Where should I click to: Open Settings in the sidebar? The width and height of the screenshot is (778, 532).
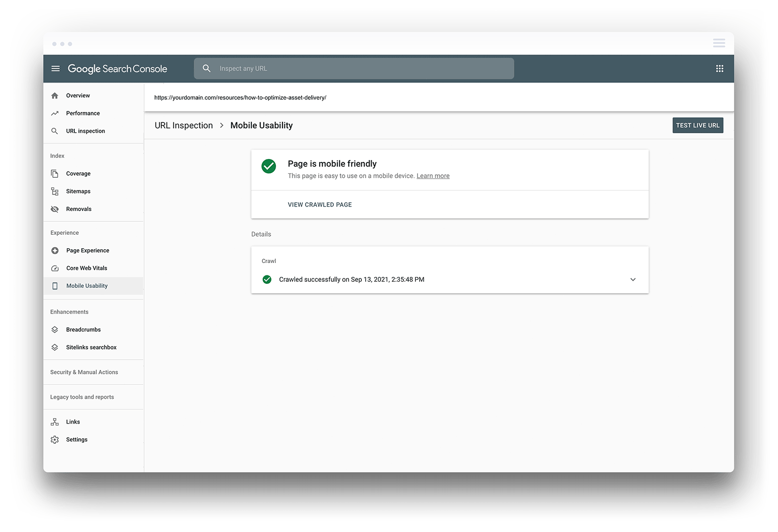pos(93,440)
